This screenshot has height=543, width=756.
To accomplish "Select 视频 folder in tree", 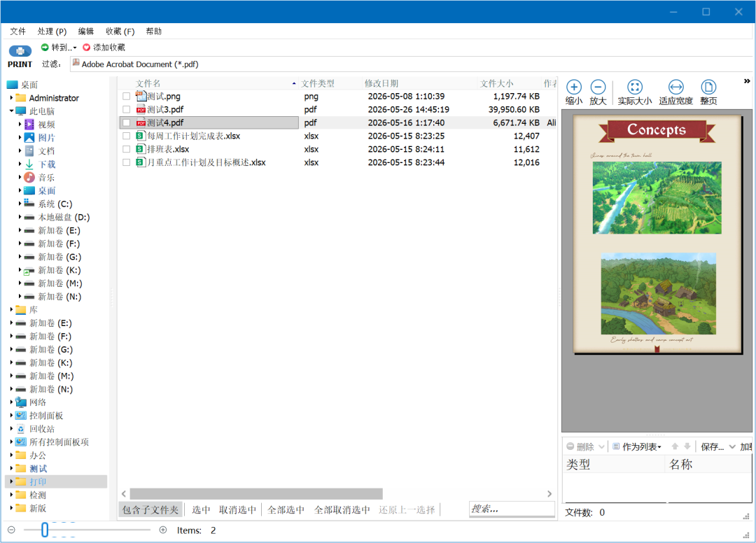I will [46, 125].
